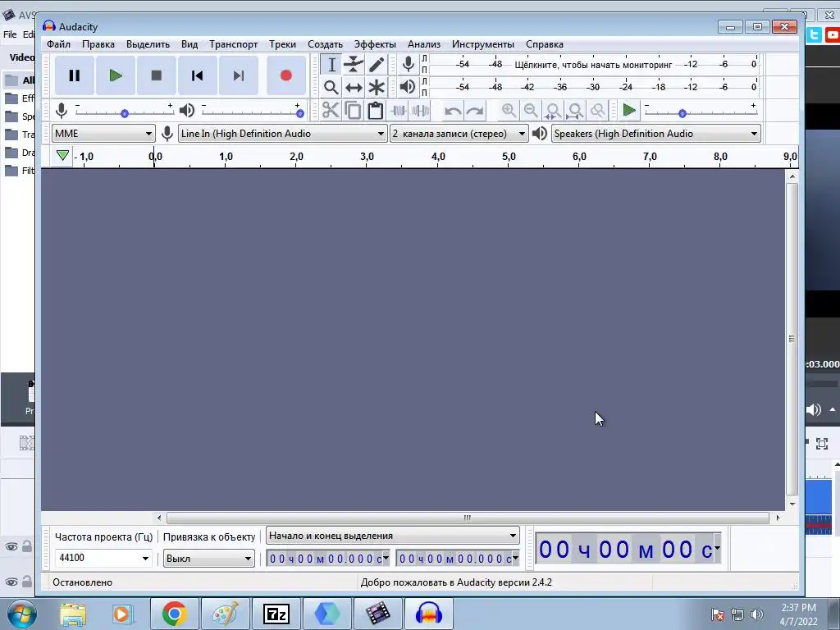Click the playback volume slider handle

coord(300,113)
